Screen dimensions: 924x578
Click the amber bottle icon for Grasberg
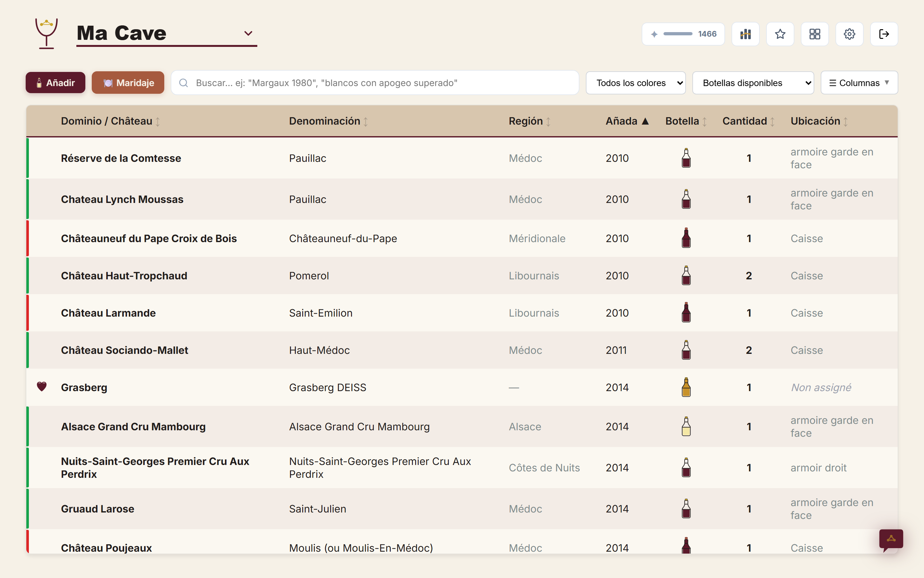(686, 387)
